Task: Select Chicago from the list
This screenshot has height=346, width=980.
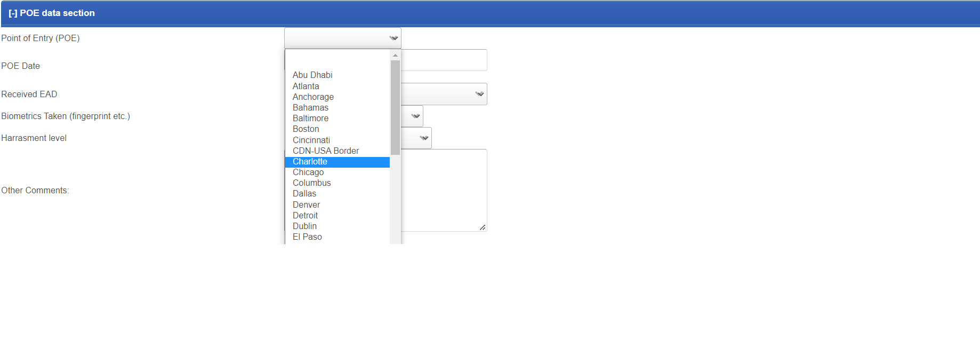Action: [x=338, y=172]
